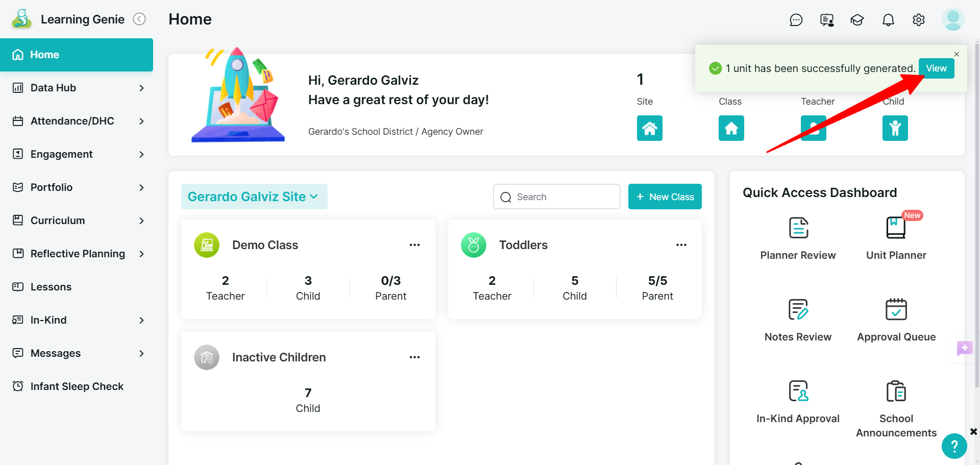Click the New Class button

[665, 197]
